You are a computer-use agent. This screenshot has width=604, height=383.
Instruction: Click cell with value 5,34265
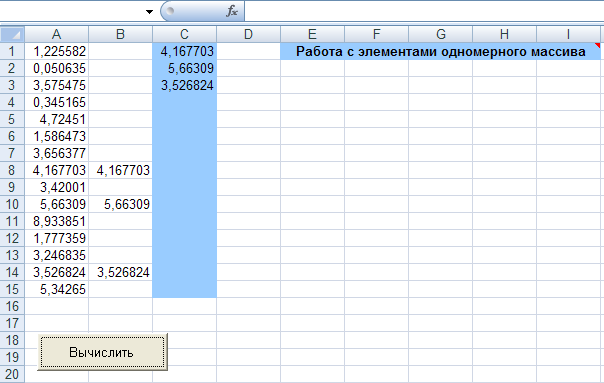point(57,289)
